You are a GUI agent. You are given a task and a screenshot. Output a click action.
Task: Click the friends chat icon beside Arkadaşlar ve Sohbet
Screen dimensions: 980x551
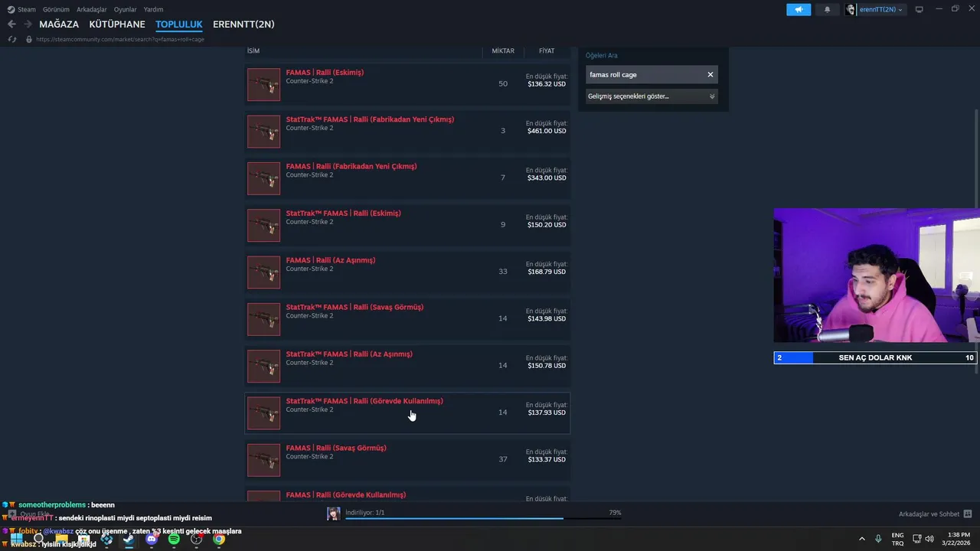tap(968, 514)
